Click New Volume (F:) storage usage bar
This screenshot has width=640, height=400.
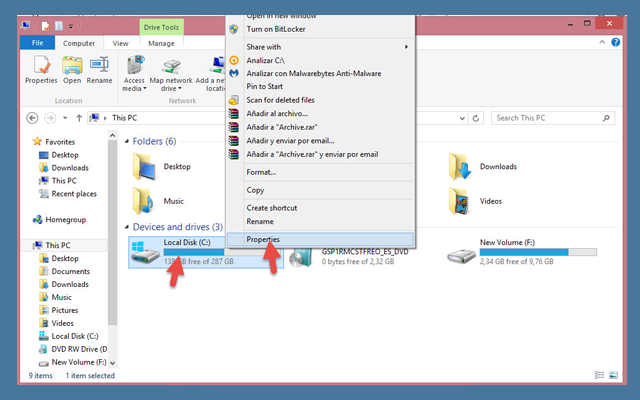[x=524, y=251]
